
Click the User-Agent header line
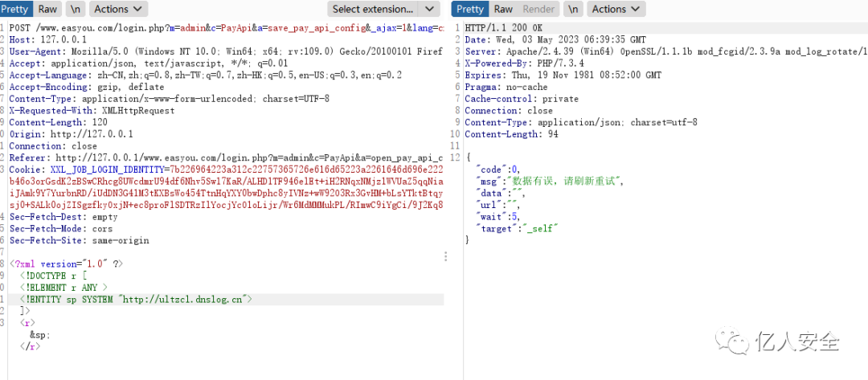(x=226, y=51)
